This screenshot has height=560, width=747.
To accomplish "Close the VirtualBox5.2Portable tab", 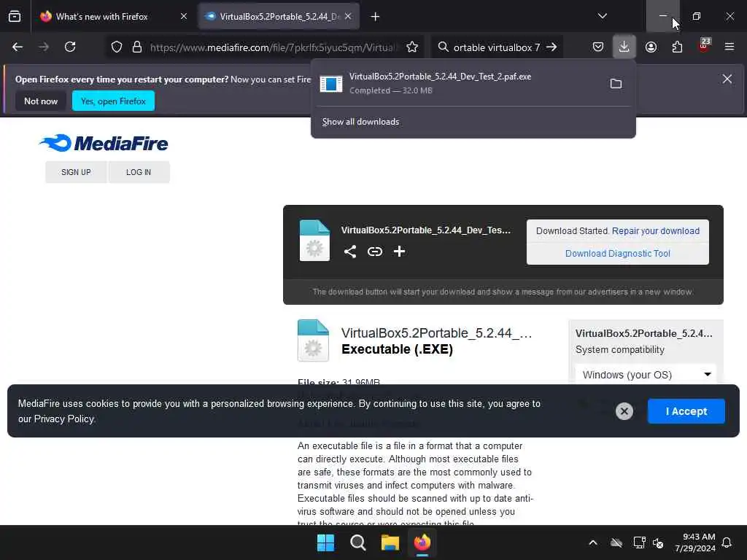I will (348, 17).
